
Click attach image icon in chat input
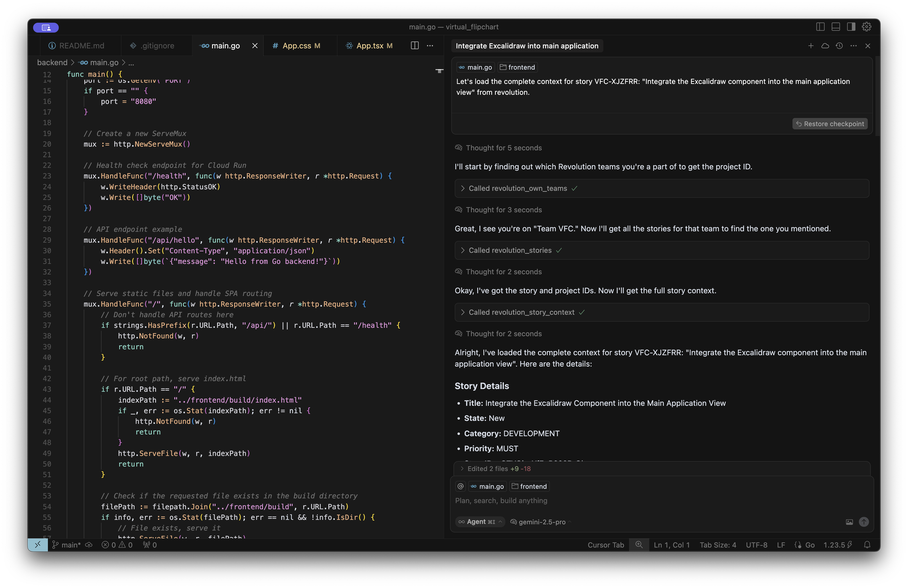(x=849, y=522)
